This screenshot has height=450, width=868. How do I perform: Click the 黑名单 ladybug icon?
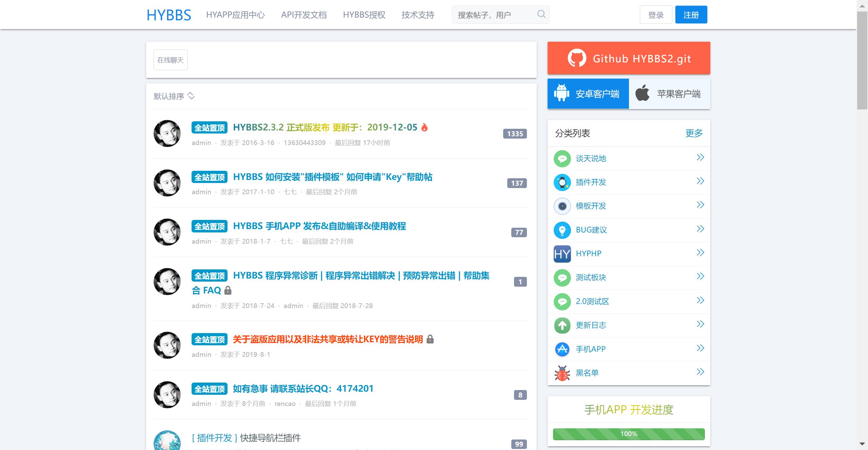(x=562, y=373)
